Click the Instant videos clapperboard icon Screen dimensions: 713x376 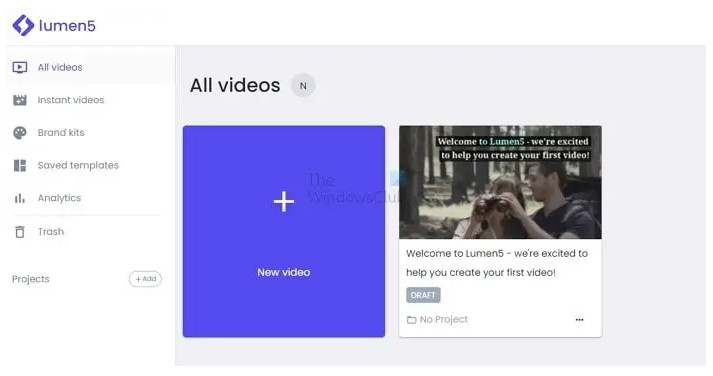tap(20, 100)
